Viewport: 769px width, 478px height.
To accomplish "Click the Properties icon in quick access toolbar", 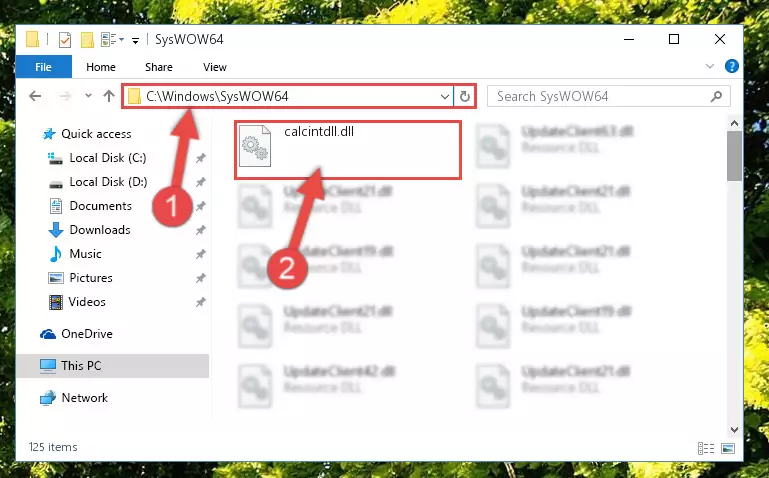I will click(65, 39).
